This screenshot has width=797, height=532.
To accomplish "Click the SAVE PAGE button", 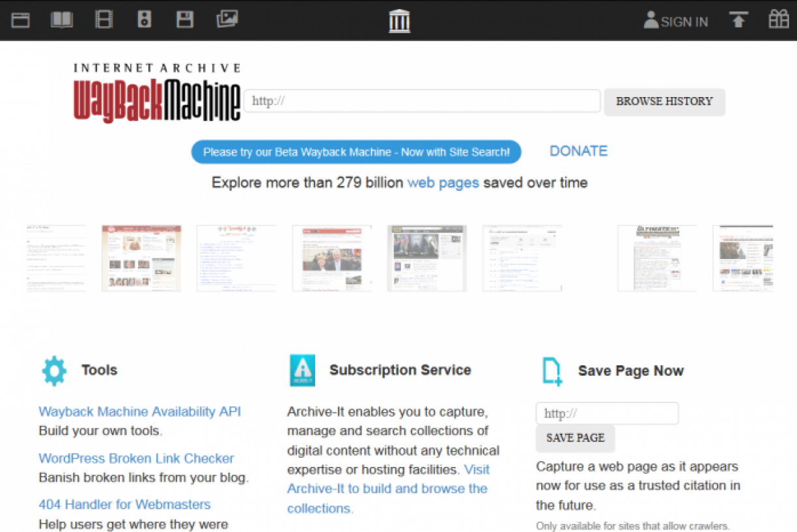I will tap(576, 438).
